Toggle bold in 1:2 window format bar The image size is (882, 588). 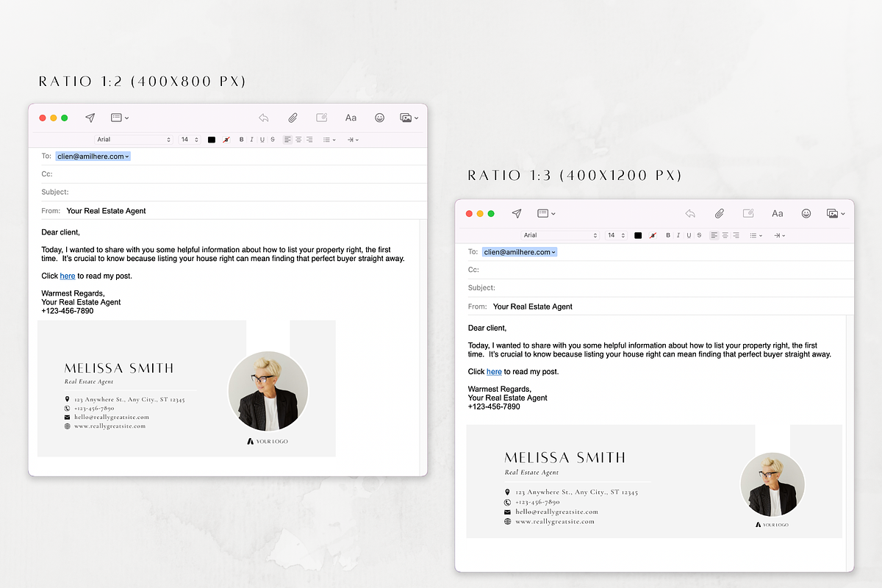point(242,140)
